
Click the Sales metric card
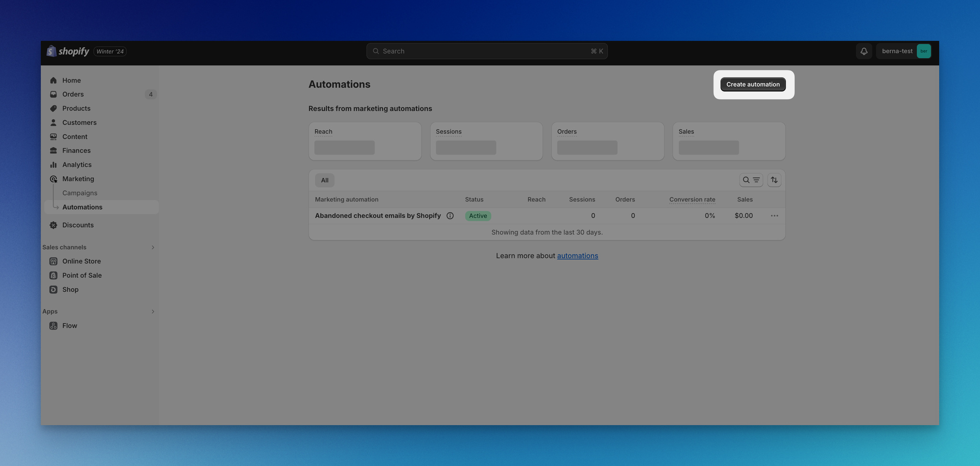[729, 141]
